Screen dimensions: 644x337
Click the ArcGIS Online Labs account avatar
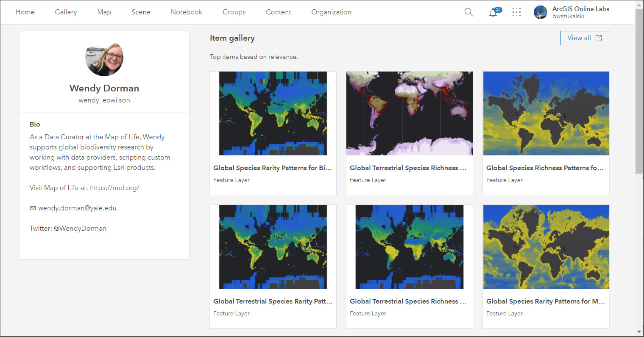click(540, 12)
